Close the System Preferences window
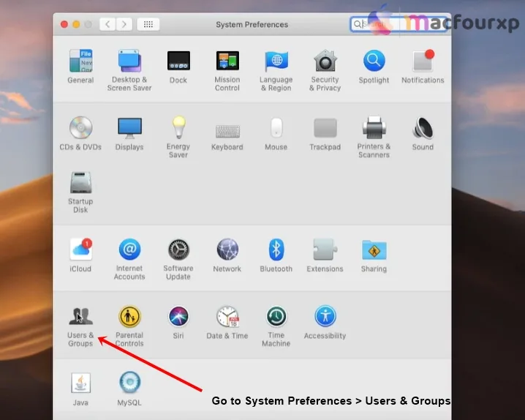Image resolution: width=525 pixels, height=420 pixels. tap(64, 24)
